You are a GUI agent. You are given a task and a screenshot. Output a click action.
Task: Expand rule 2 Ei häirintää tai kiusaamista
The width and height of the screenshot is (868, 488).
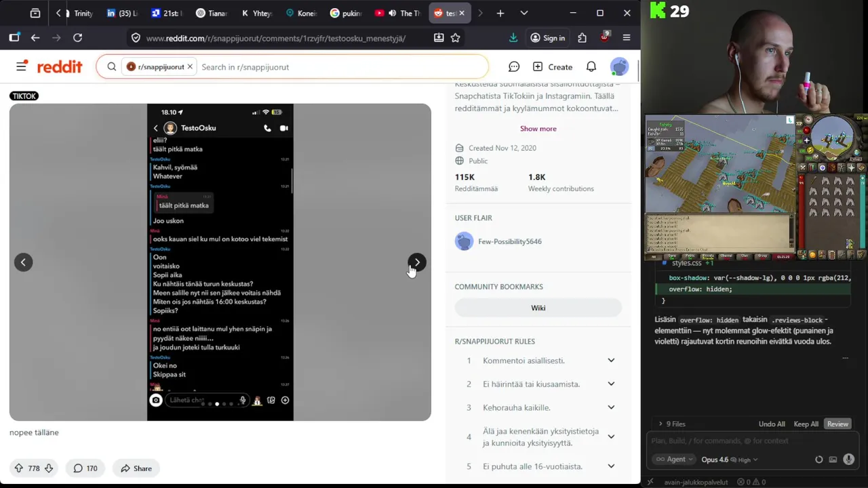coord(611,384)
